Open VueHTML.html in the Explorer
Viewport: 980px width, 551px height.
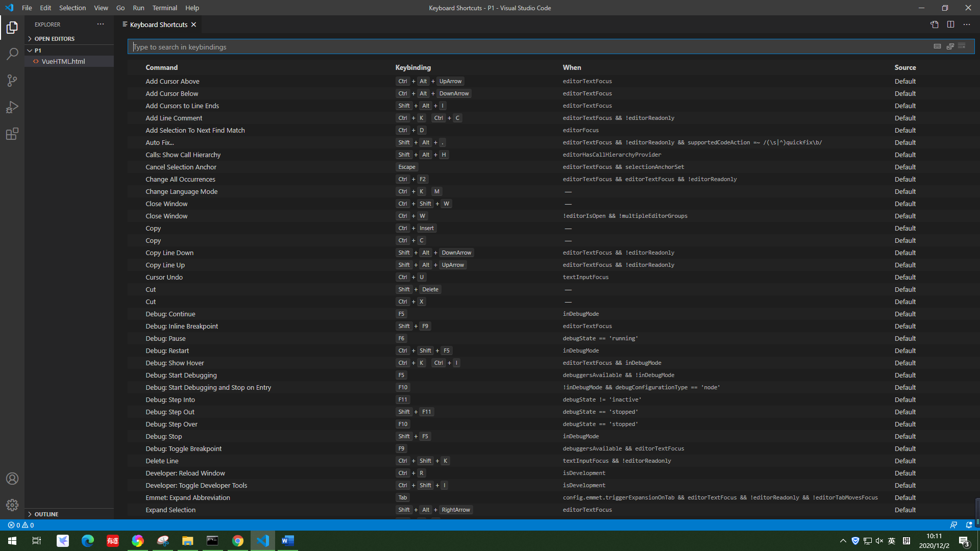point(63,61)
